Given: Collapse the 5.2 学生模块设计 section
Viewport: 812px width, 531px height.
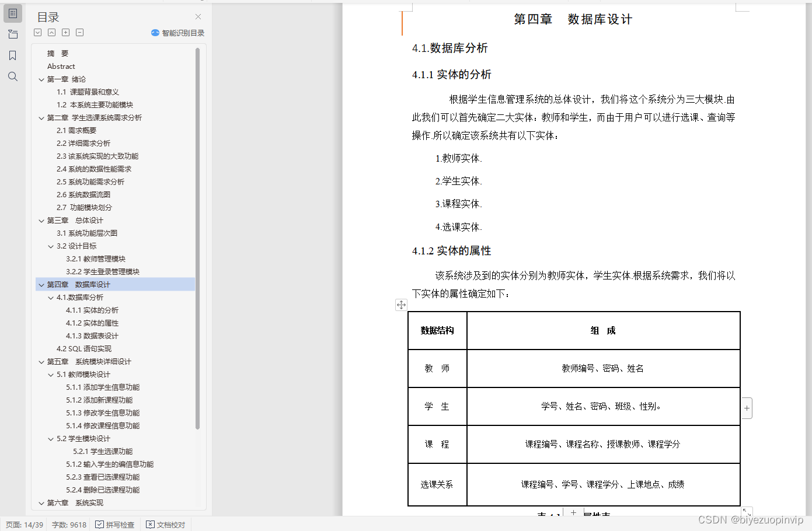Looking at the screenshot, I should tap(50, 438).
